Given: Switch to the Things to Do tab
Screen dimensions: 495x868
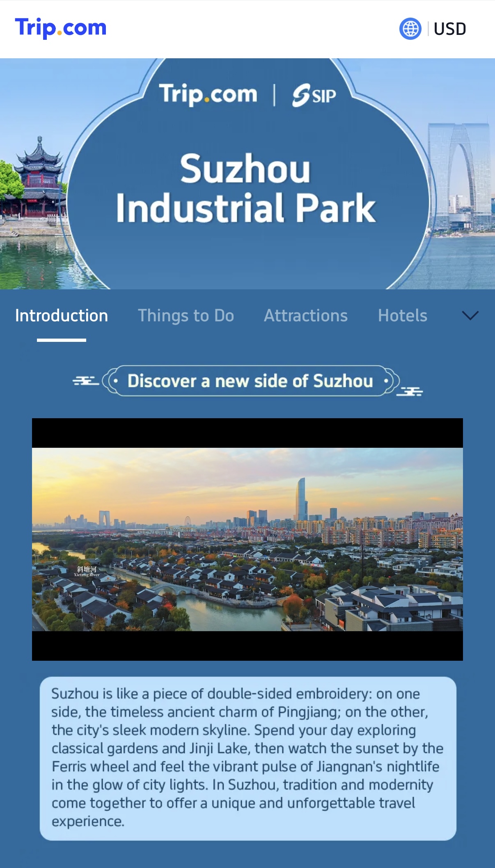Looking at the screenshot, I should pos(186,316).
